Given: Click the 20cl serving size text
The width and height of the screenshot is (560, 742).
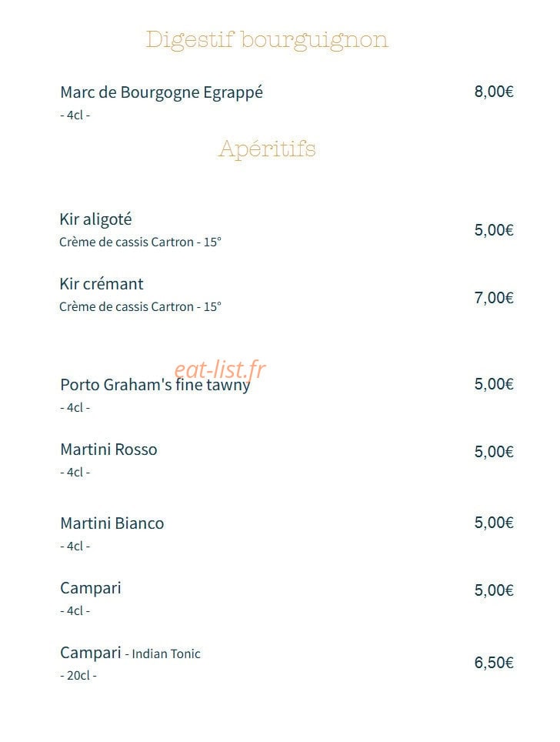Looking at the screenshot, I should click(x=78, y=675).
